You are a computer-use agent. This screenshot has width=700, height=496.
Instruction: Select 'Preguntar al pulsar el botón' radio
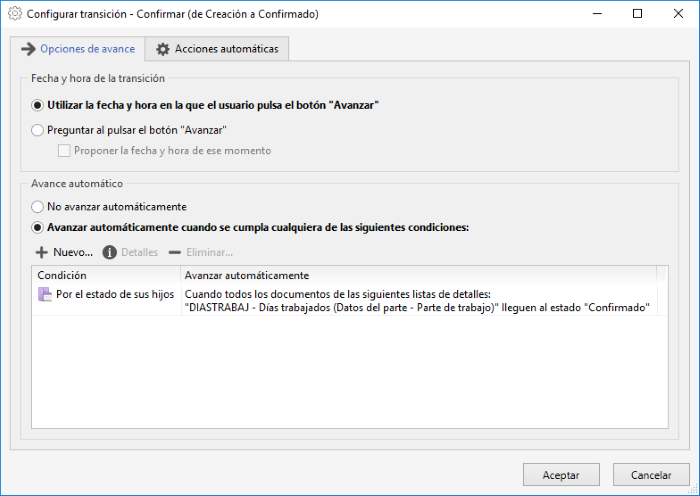(38, 130)
